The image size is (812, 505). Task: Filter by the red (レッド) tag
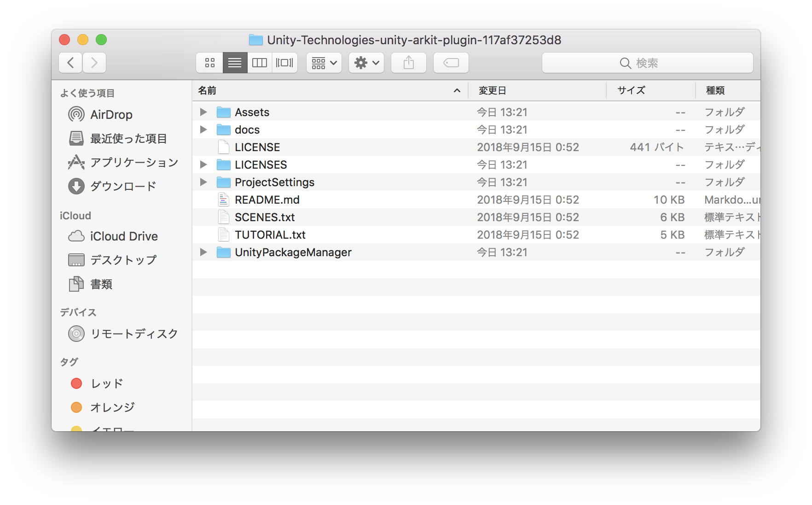point(106,383)
